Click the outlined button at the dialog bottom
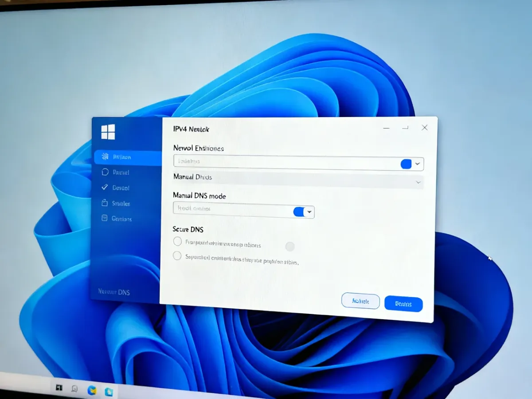532x399 pixels. point(360,301)
